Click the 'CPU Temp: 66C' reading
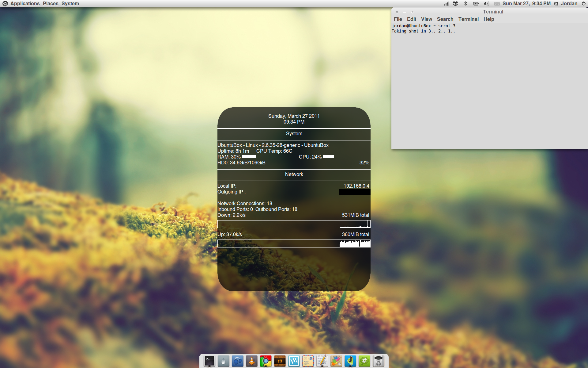 (x=274, y=151)
